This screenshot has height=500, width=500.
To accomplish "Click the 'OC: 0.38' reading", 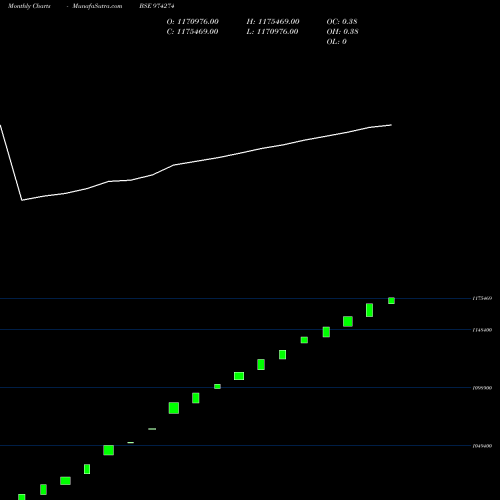I will click(x=342, y=22).
